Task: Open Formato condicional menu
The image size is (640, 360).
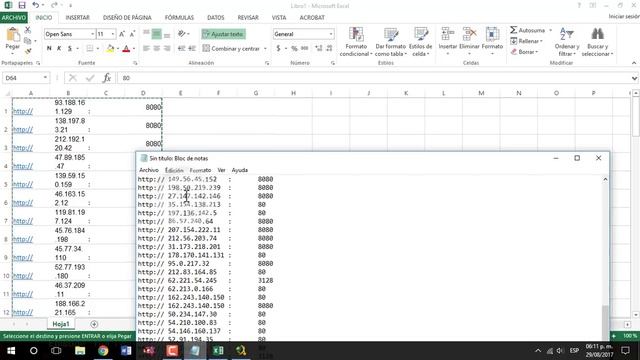Action: point(356,42)
